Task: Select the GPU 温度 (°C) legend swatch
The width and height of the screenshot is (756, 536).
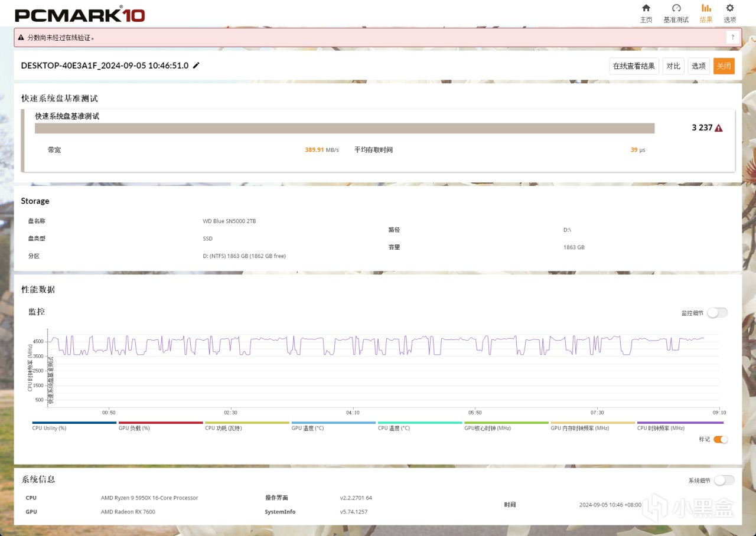Action: 334,423
